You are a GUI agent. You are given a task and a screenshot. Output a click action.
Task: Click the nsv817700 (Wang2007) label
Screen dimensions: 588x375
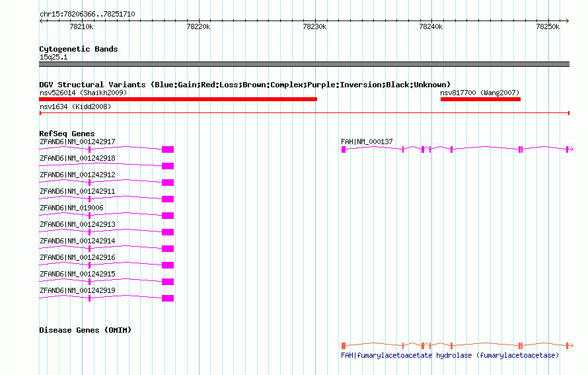[480, 93]
